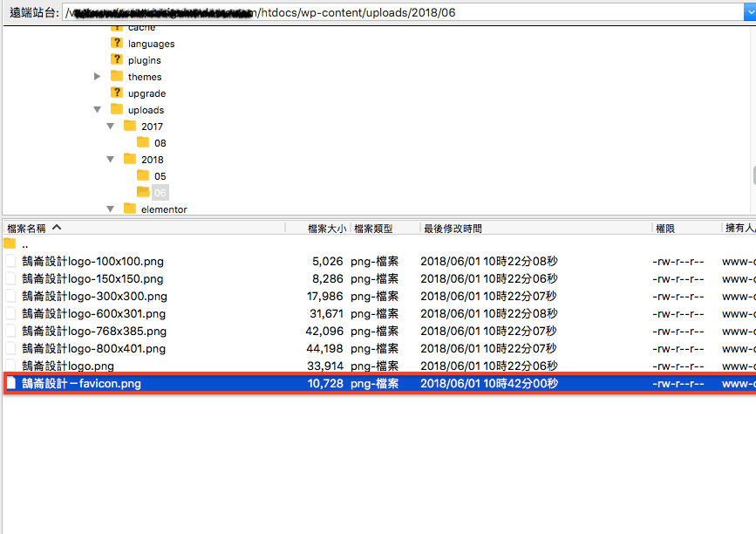The height and width of the screenshot is (534, 756).
Task: Click the upgrade folder icon
Action: 117,92
